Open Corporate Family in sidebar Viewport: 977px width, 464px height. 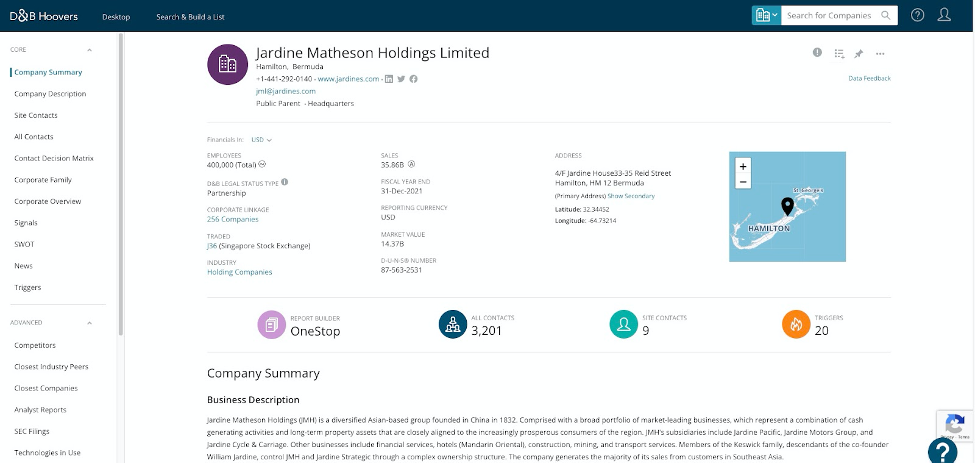coord(43,180)
